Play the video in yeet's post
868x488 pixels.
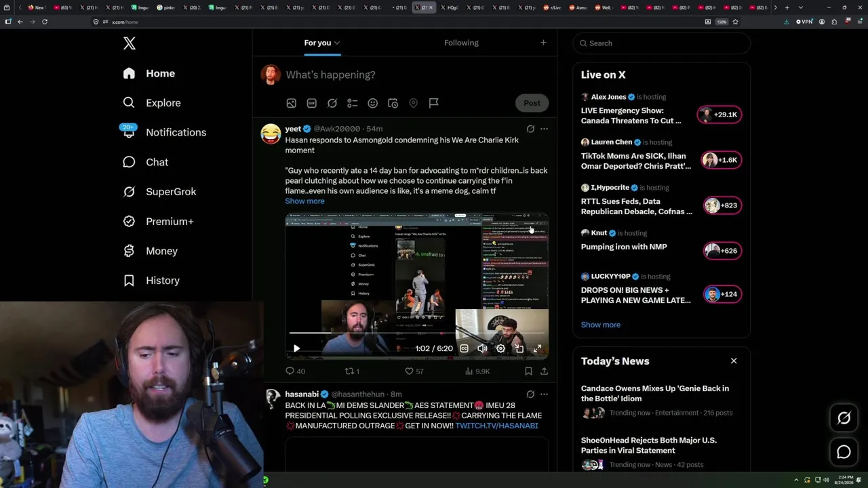(x=296, y=348)
